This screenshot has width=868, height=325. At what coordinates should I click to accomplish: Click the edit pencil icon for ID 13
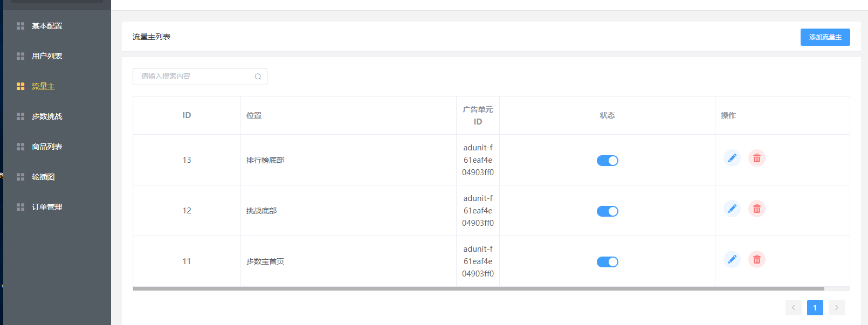click(732, 158)
